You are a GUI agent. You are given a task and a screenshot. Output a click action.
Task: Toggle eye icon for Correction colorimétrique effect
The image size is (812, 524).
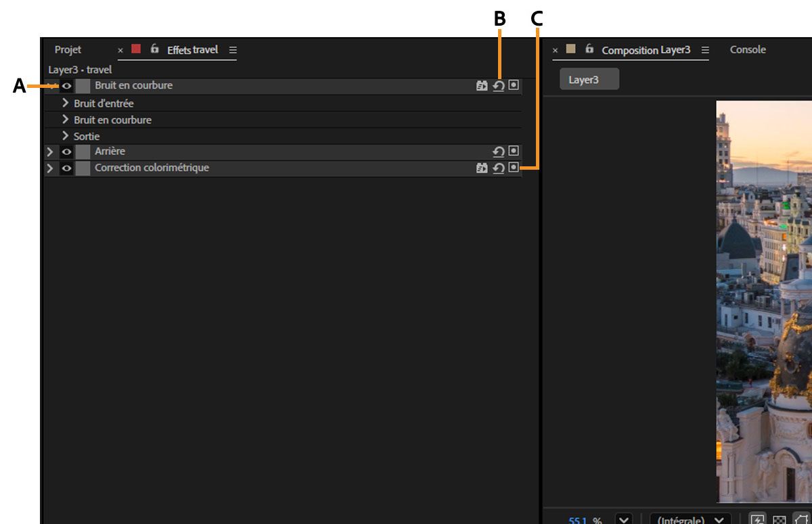(x=67, y=168)
